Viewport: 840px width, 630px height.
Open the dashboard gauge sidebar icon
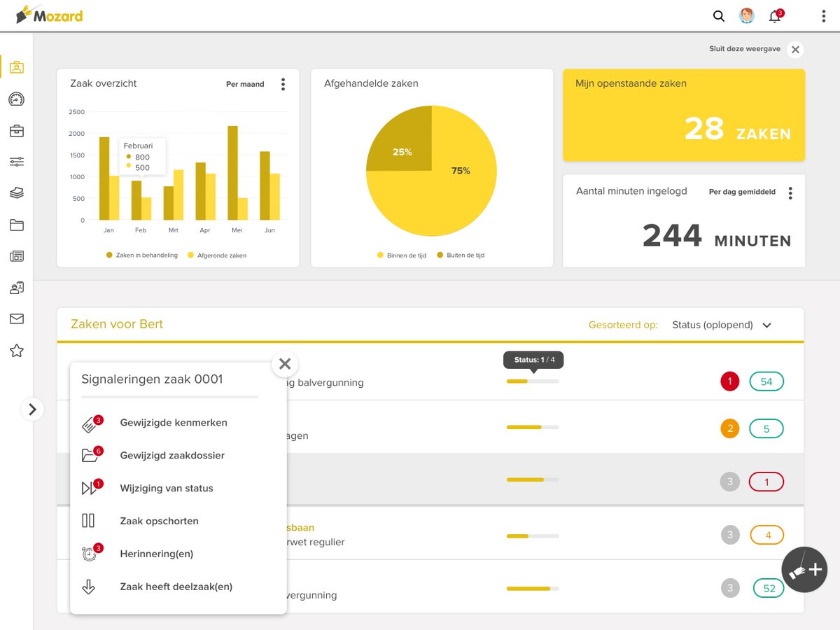[17, 99]
